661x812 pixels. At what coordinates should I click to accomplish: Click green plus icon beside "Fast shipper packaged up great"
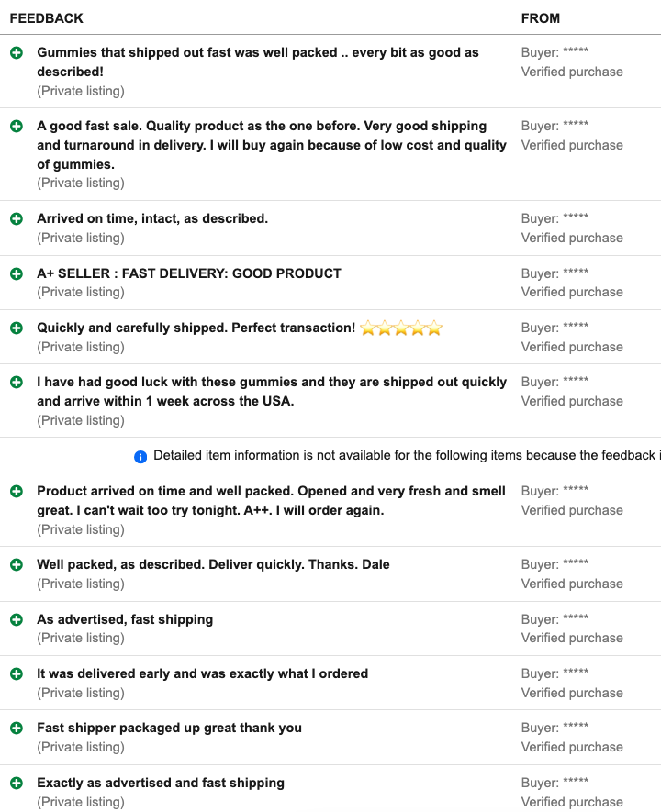(x=17, y=728)
